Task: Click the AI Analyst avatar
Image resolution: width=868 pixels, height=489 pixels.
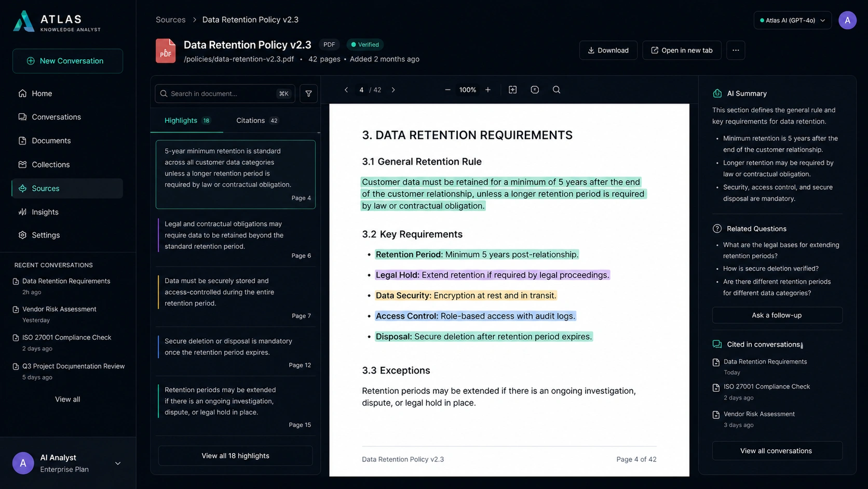Action: click(x=23, y=463)
